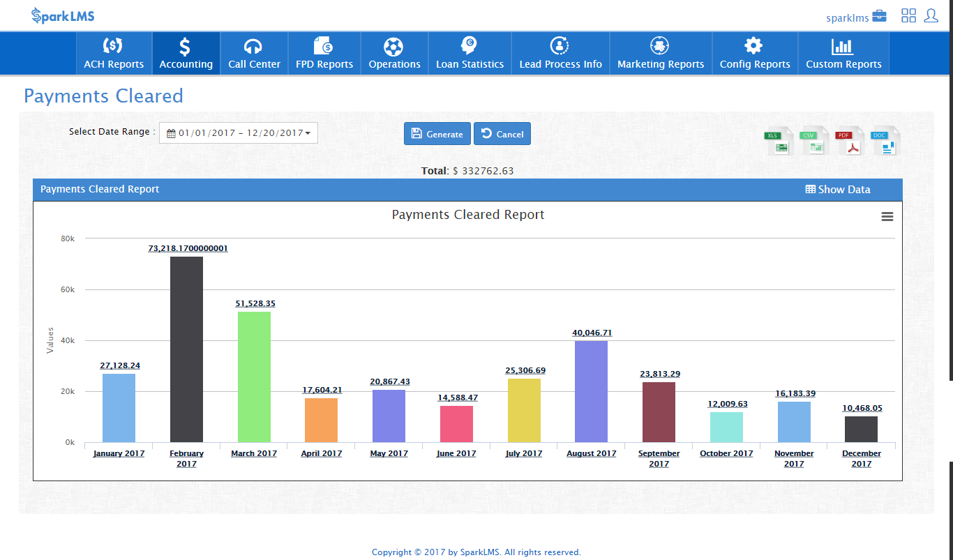
Task: Click the August 2017 bar
Action: [x=591, y=391]
